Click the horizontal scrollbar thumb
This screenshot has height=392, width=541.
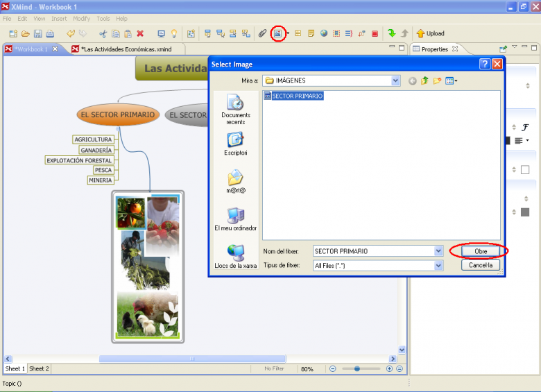tap(193, 359)
